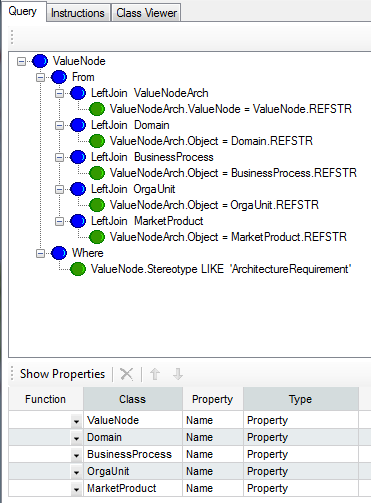The height and width of the screenshot is (503, 371).
Task: Switch to the Instructions tab
Action: (x=78, y=13)
